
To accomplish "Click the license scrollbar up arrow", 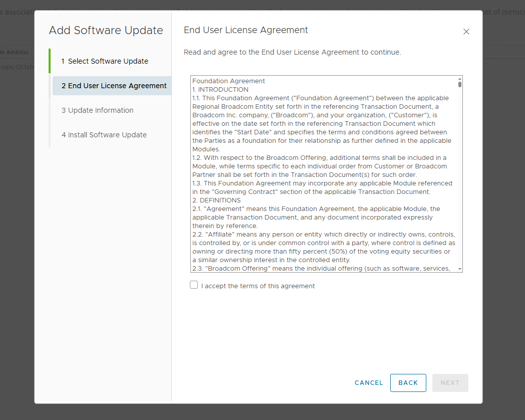I will pos(459,79).
